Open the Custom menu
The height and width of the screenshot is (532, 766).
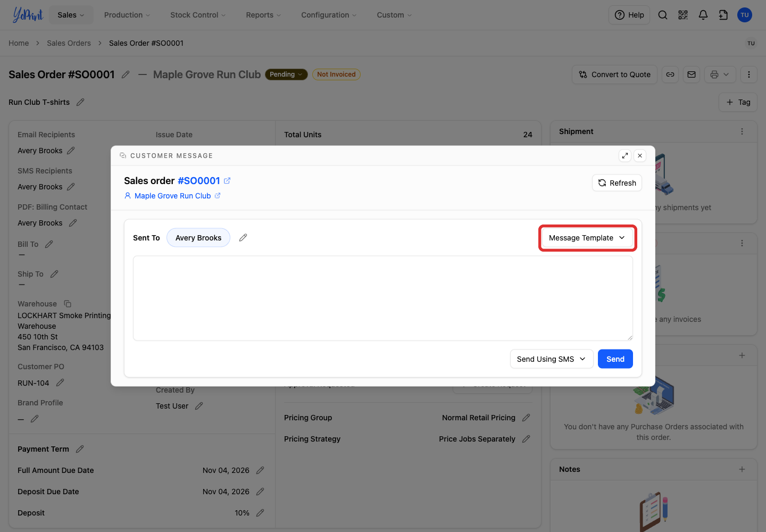coord(395,15)
